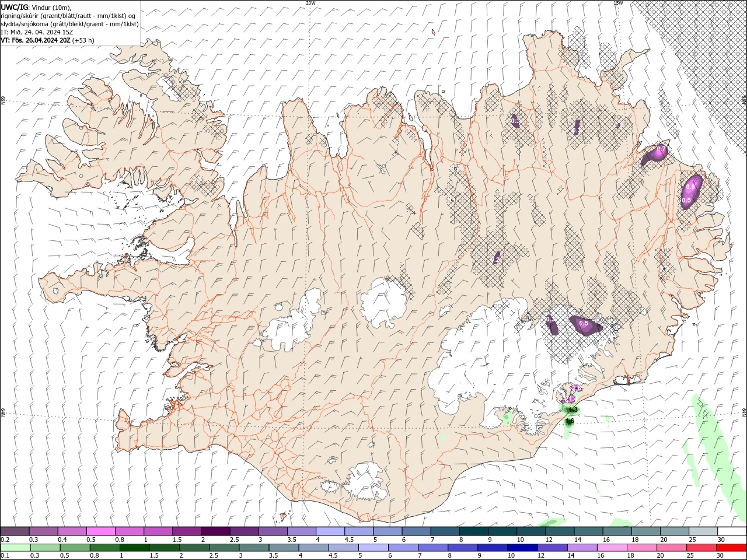Click the navy blue swatch between 10 and 12
The height and width of the screenshot is (560, 747).
point(521,548)
